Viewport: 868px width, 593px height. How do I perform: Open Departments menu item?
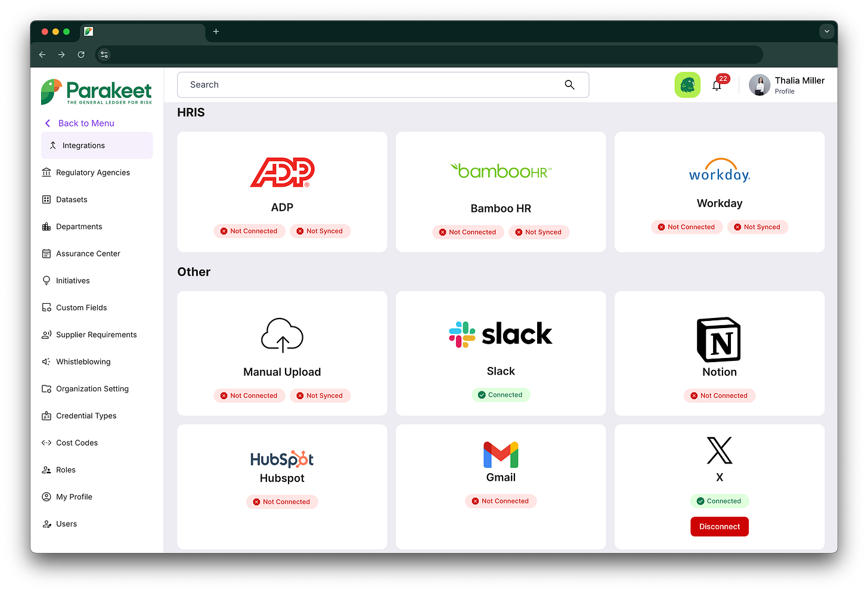79,227
